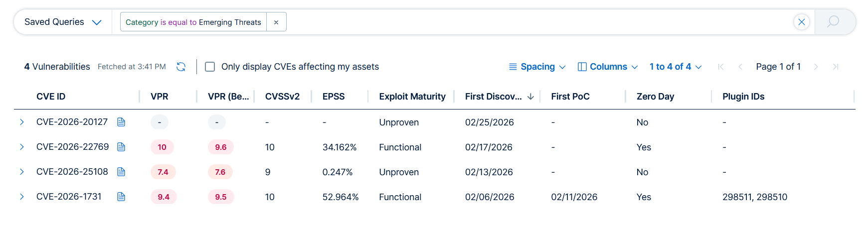868x226 pixels.
Task: Remove the Emerging Threats category filter
Action: click(276, 22)
